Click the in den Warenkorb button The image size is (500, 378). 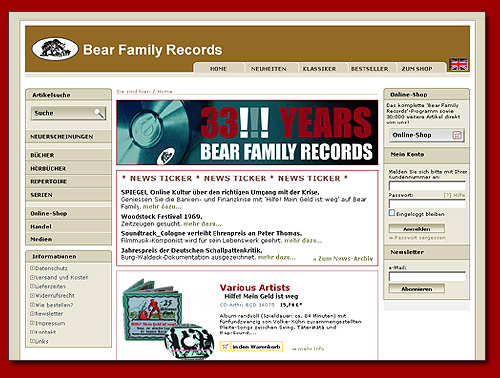point(251,347)
